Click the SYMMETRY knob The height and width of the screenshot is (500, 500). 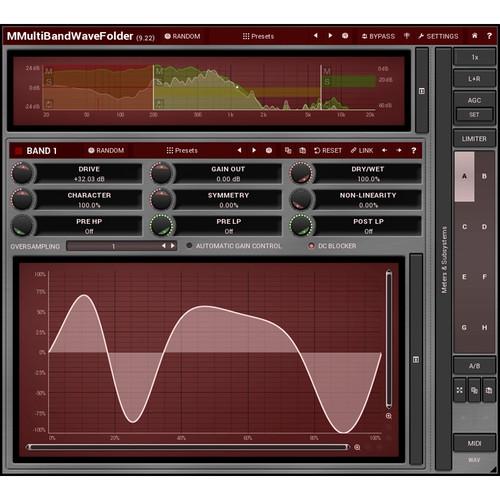click(x=162, y=199)
